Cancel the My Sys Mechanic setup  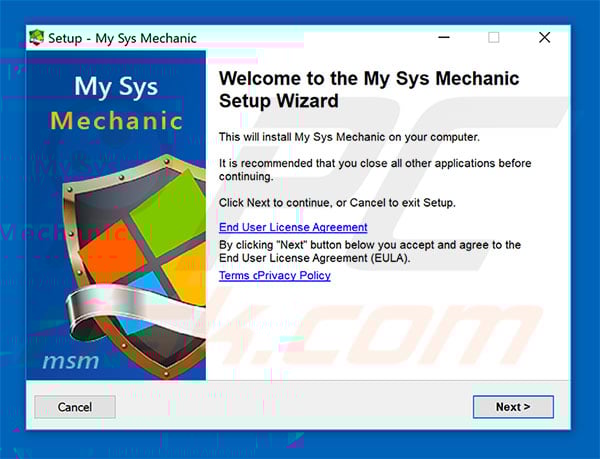[x=75, y=407]
